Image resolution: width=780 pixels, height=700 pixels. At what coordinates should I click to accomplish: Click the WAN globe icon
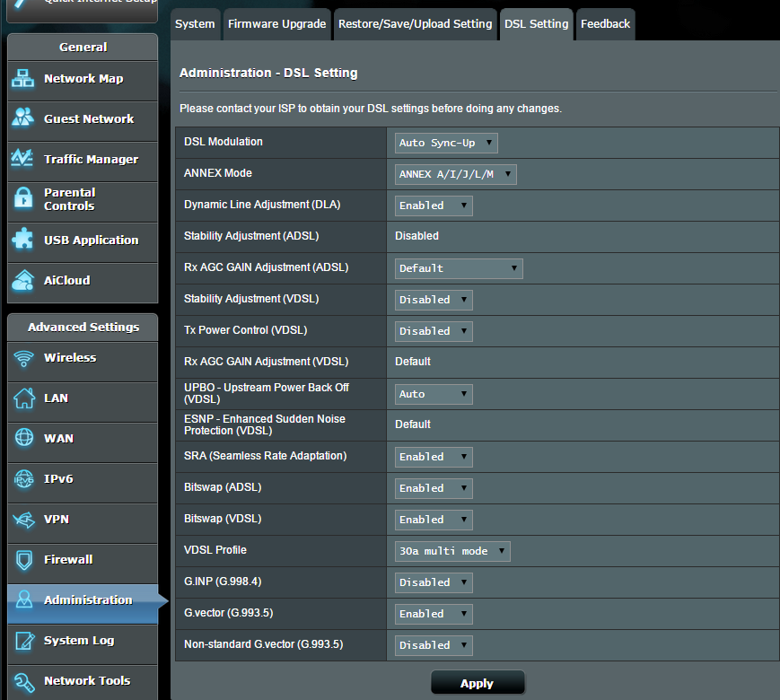[x=24, y=438]
